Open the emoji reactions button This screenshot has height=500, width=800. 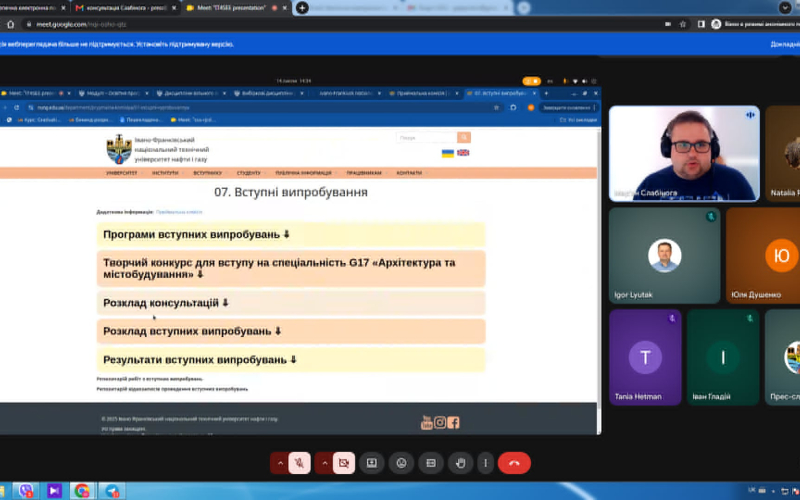pos(402,463)
